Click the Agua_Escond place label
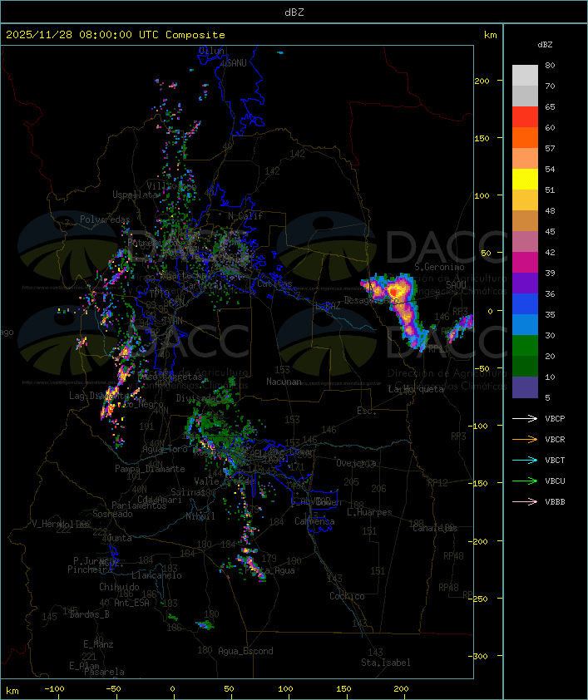 pos(245,651)
